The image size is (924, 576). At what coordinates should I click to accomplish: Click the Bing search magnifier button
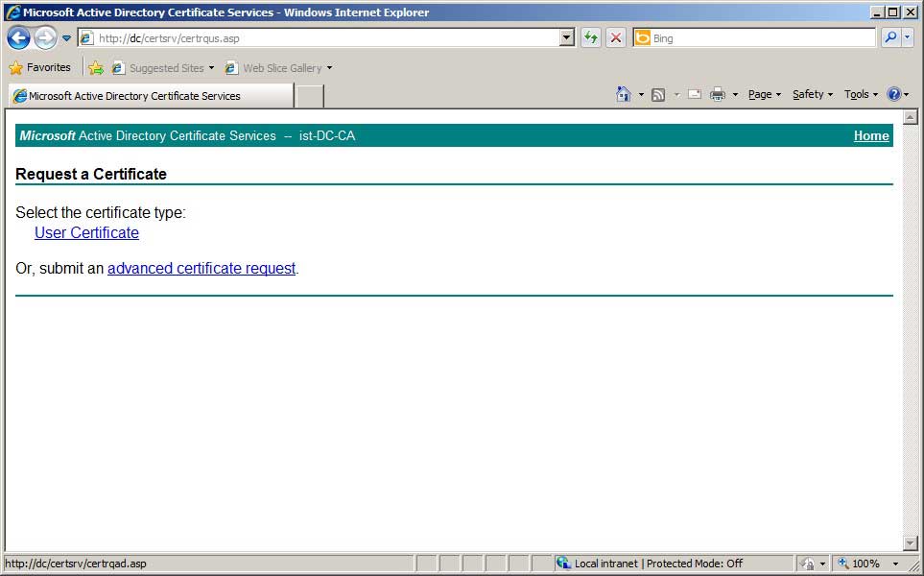pyautogui.click(x=889, y=38)
